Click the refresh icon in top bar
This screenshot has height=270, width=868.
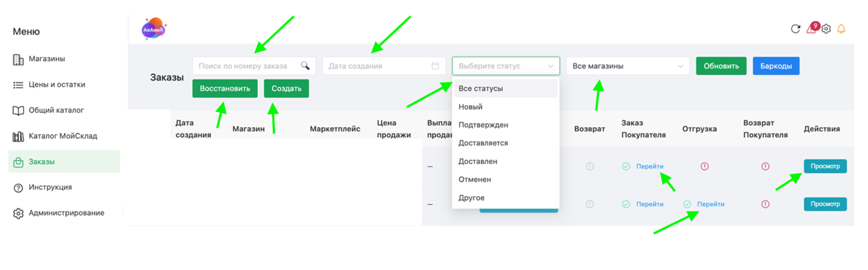796,29
